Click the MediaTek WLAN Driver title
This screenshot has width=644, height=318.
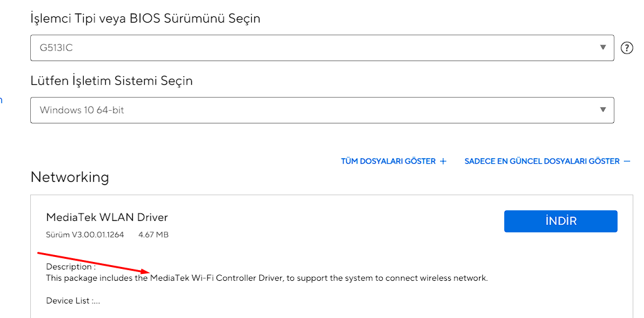(107, 217)
